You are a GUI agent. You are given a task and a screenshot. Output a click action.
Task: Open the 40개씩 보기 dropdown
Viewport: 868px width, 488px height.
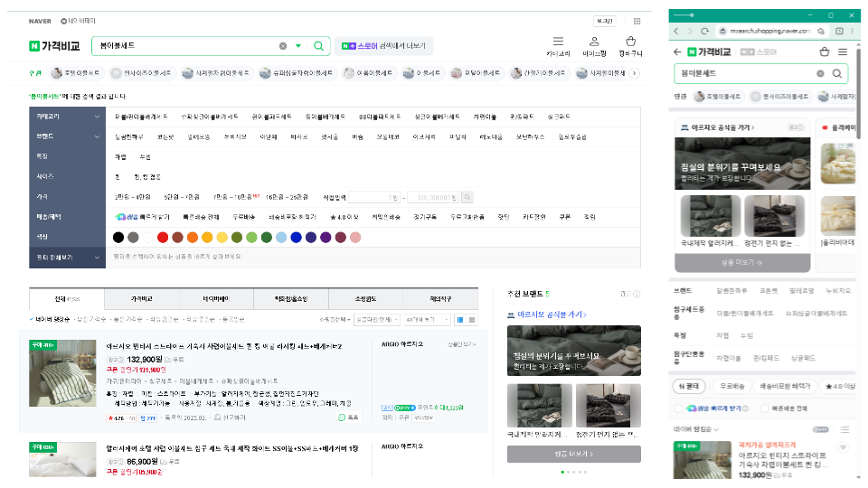[426, 320]
